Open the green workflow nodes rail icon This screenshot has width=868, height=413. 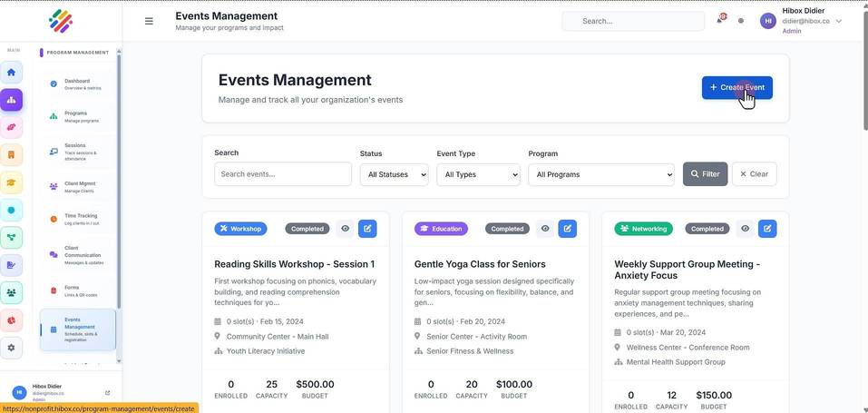(x=11, y=238)
